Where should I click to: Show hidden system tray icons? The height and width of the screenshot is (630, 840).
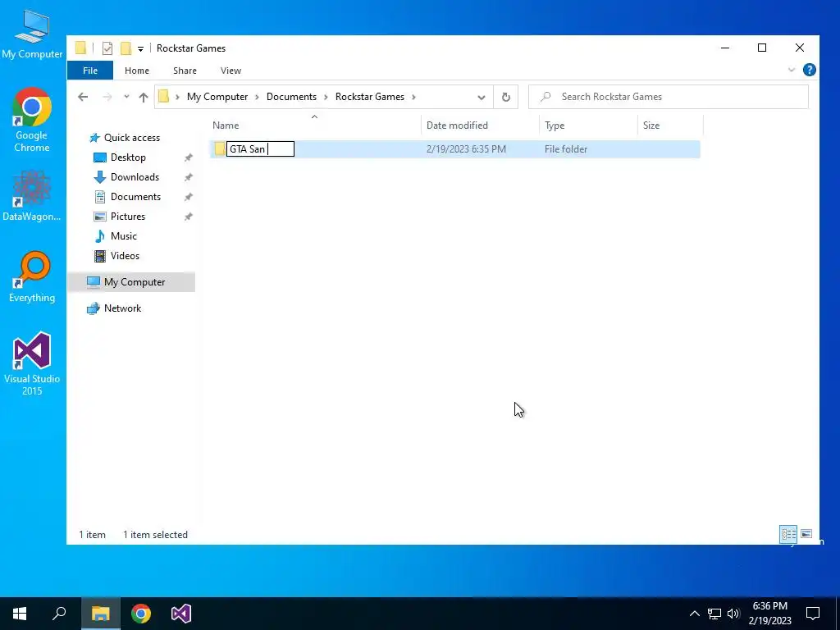point(694,614)
